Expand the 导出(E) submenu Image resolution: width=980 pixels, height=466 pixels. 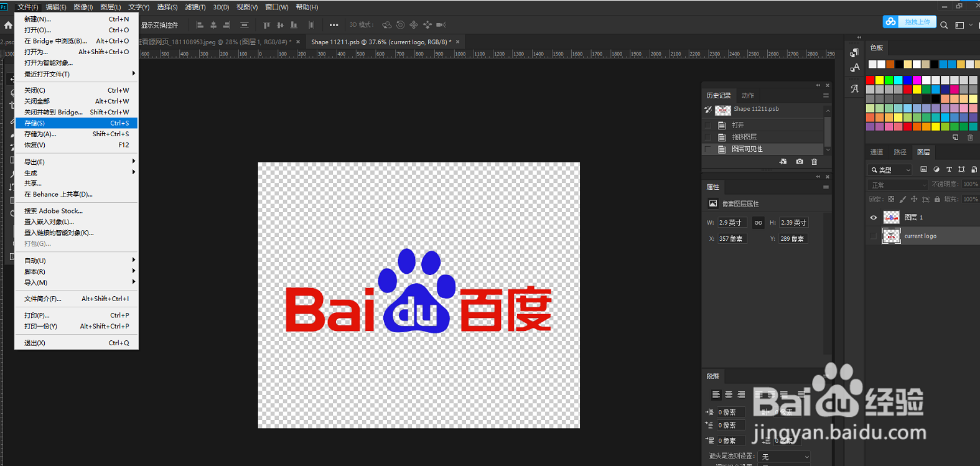click(76, 162)
